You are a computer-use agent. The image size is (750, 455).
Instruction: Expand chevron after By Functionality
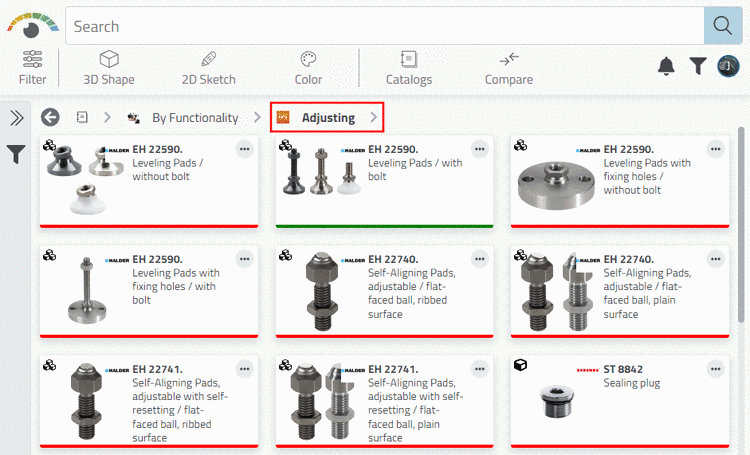click(257, 117)
